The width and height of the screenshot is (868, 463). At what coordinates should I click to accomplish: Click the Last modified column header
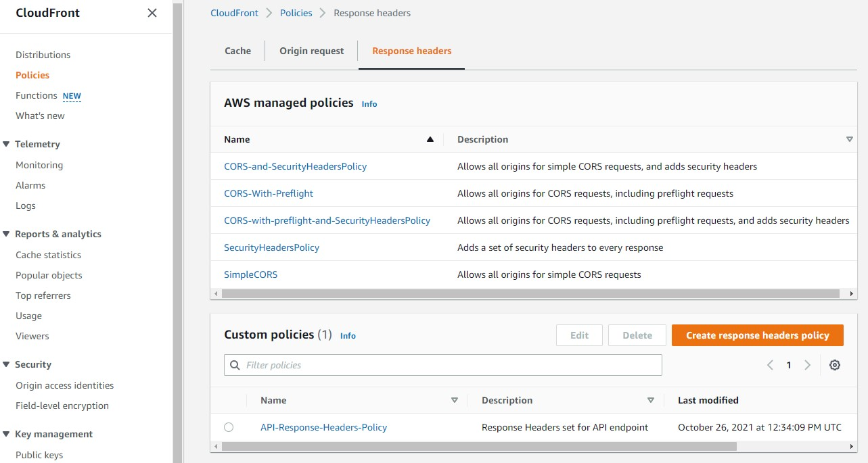pyautogui.click(x=708, y=400)
